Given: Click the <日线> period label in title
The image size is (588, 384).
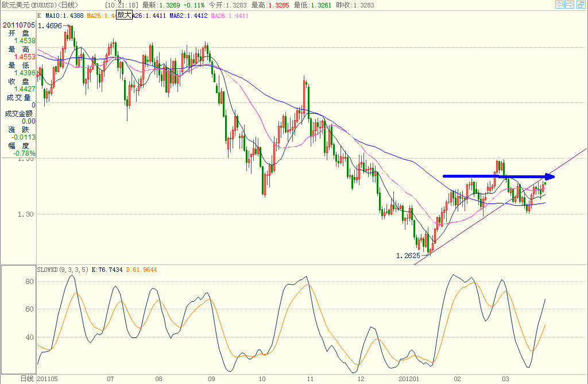Looking at the screenshot, I should 68,5.
